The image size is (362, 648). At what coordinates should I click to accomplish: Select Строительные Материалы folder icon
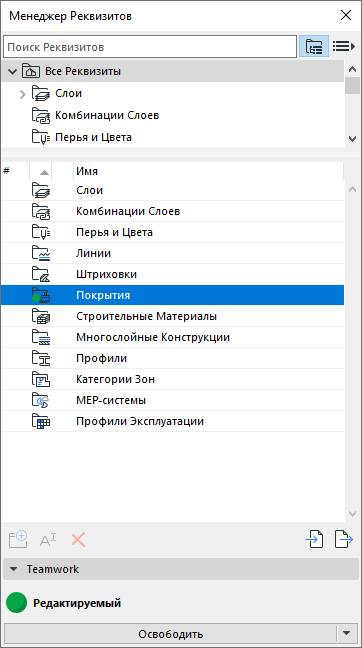point(41,317)
